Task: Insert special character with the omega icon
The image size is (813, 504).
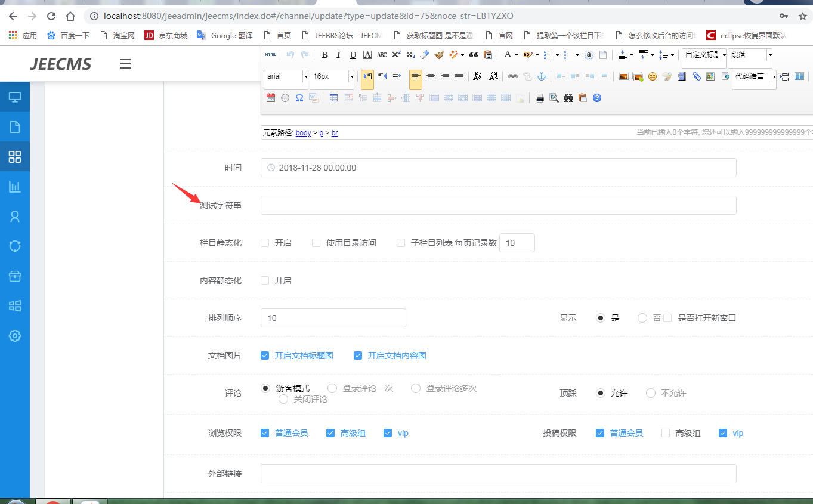Action: point(299,98)
